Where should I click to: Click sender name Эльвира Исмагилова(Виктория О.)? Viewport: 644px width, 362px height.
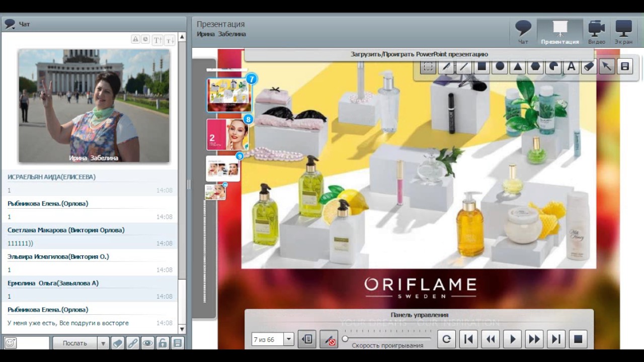[58, 256]
